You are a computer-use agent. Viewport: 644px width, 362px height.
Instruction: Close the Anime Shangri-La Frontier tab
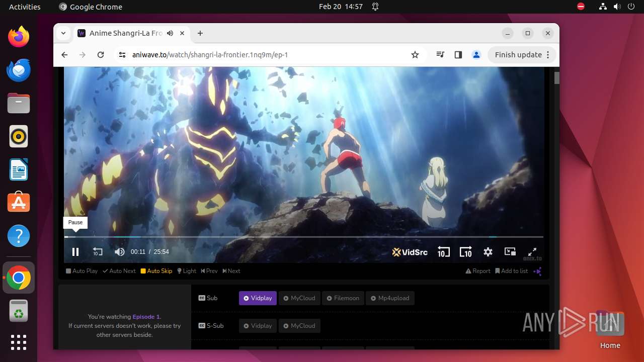(x=182, y=33)
